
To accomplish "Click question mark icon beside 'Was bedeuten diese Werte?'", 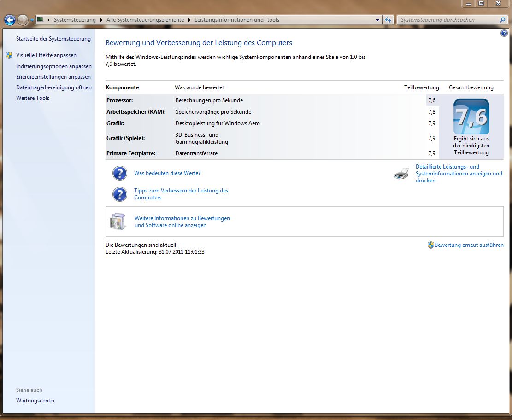I will click(x=120, y=173).
